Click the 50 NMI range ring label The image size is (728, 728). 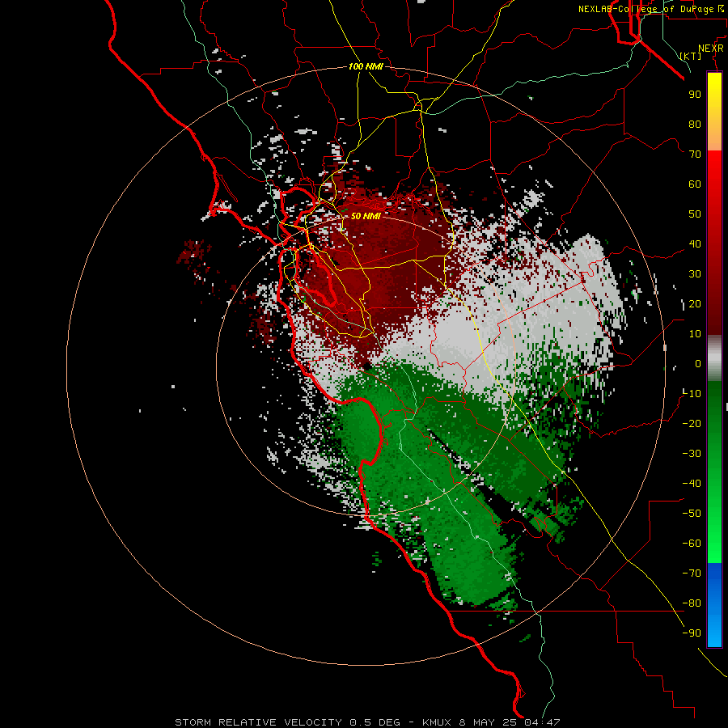tap(366, 216)
